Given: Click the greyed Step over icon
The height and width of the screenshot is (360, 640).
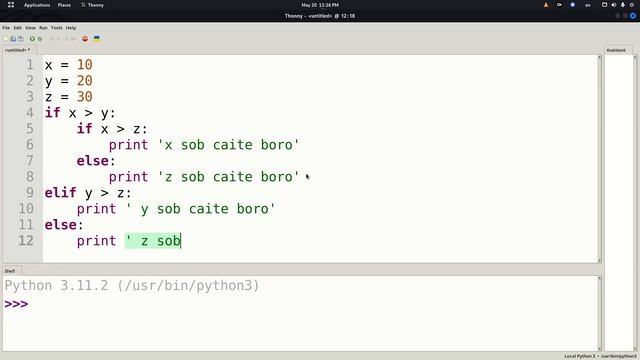Looking at the screenshot, I should point(52,39).
